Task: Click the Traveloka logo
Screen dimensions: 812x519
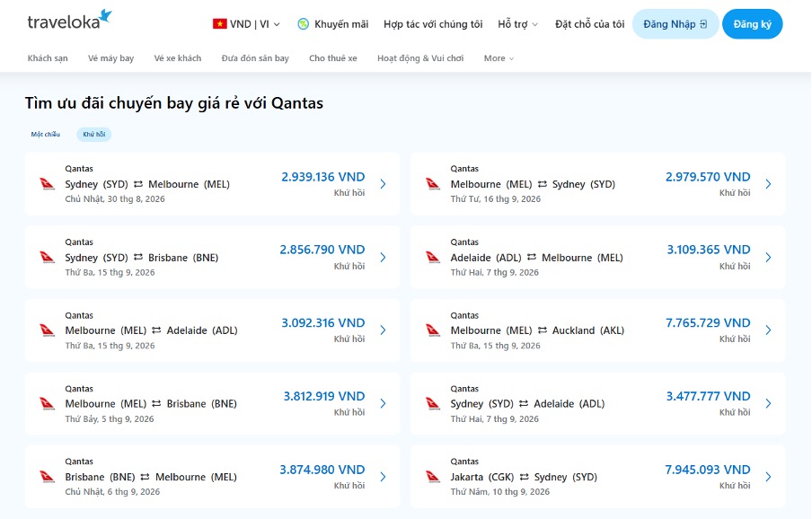Action: 69,20
